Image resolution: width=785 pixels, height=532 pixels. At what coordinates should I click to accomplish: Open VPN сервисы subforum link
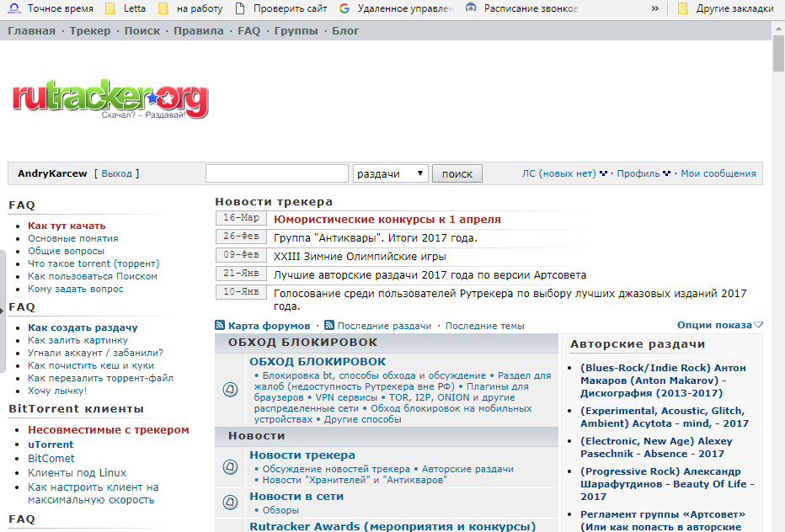pos(346,397)
